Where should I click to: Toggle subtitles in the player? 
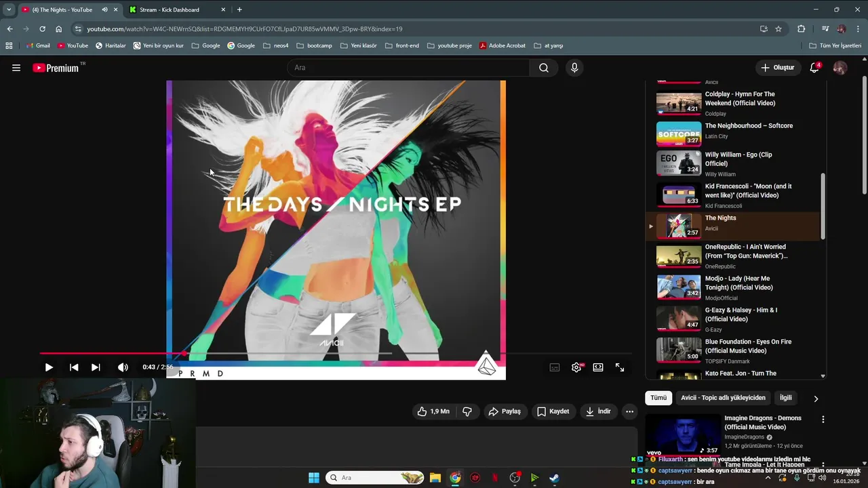555,367
